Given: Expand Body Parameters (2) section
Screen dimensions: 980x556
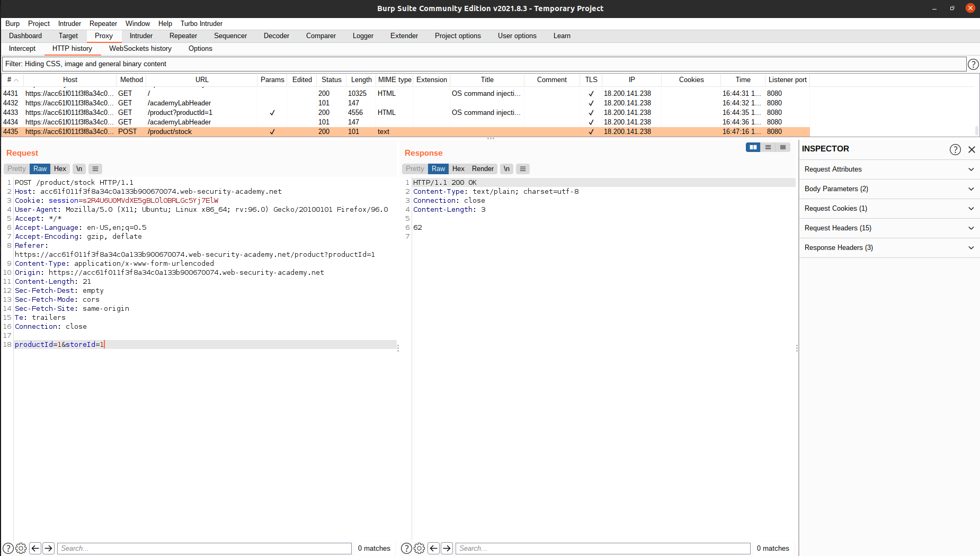Looking at the screenshot, I should (x=889, y=189).
